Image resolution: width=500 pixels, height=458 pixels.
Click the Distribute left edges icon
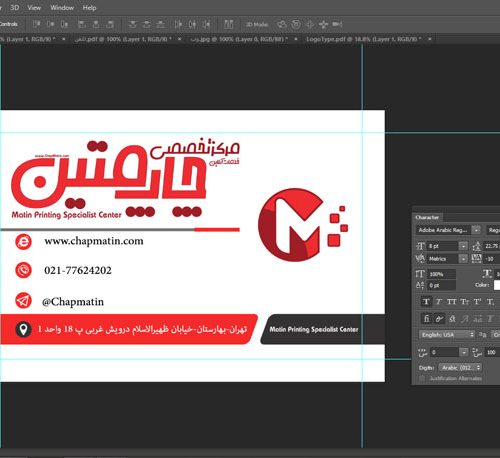pos(178,24)
